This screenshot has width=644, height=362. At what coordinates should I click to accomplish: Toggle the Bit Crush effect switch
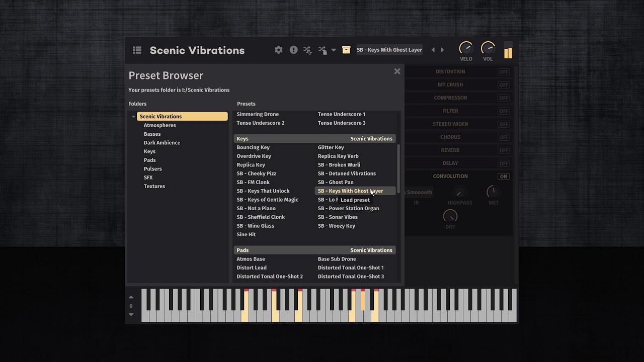[504, 85]
